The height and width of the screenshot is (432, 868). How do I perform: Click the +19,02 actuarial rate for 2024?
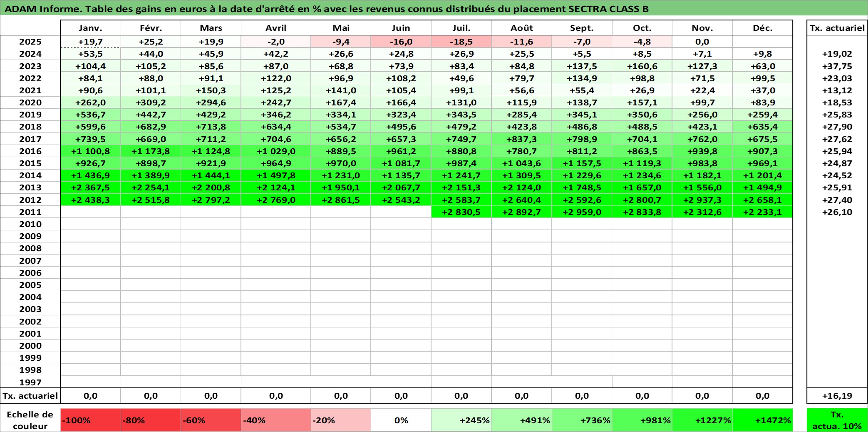[x=837, y=54]
